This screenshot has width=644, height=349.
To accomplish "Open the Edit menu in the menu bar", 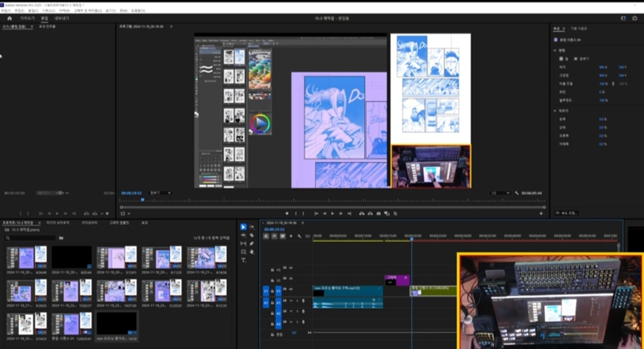I will pos(19,10).
